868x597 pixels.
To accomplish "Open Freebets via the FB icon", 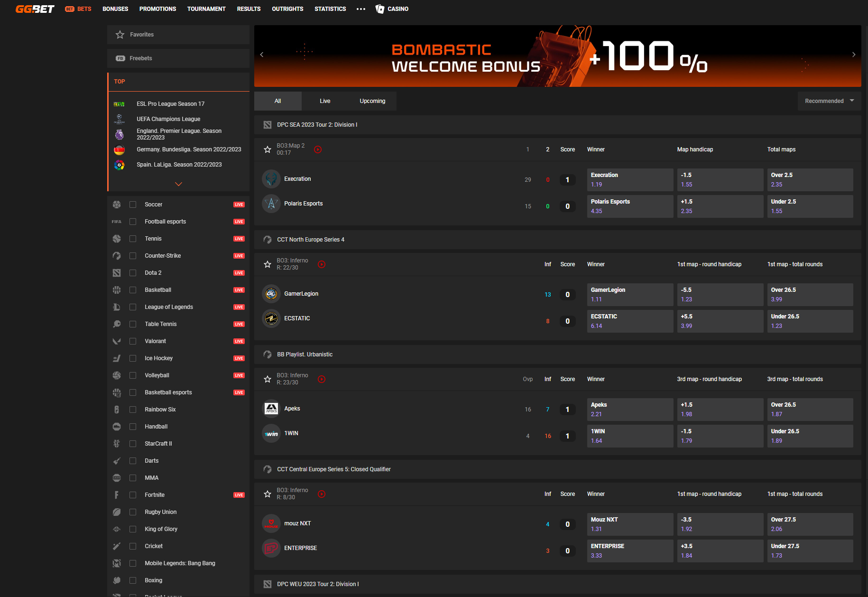I will 120,58.
